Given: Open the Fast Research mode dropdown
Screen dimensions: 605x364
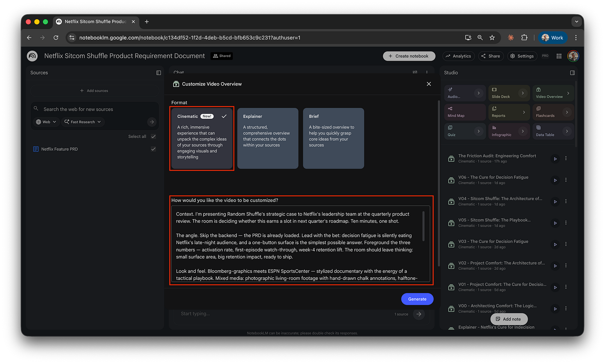Looking at the screenshot, I should tap(83, 122).
